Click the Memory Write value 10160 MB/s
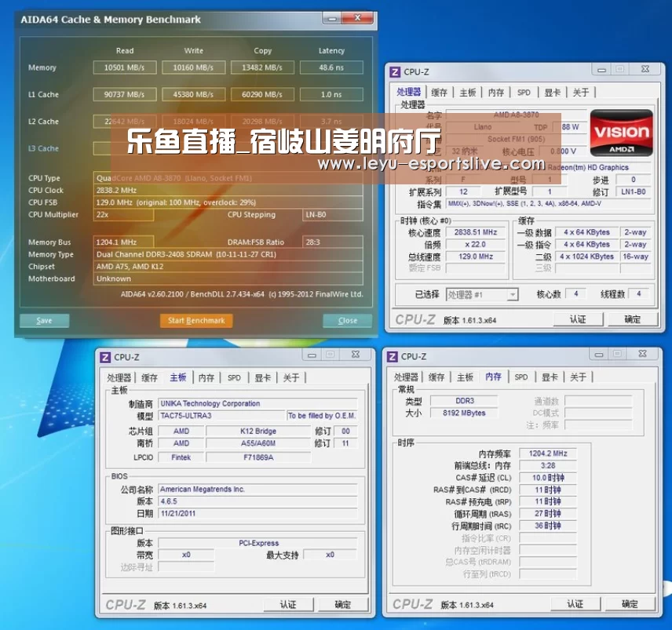 pyautogui.click(x=193, y=67)
